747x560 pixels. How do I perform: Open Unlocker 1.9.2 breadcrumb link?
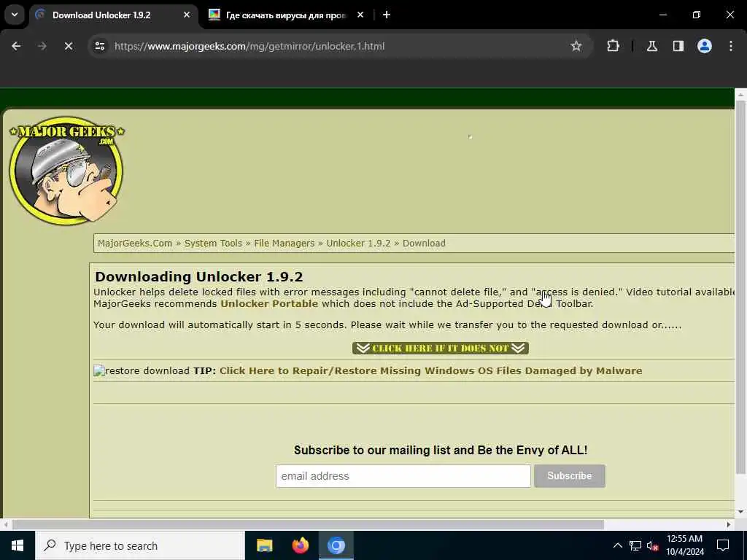(x=358, y=244)
